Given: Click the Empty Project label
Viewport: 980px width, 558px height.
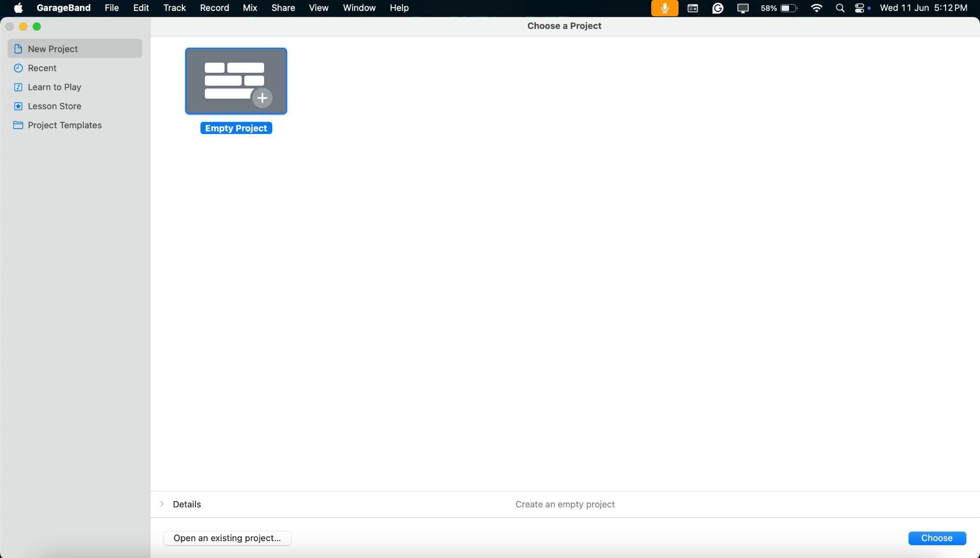Looking at the screenshot, I should click(236, 128).
